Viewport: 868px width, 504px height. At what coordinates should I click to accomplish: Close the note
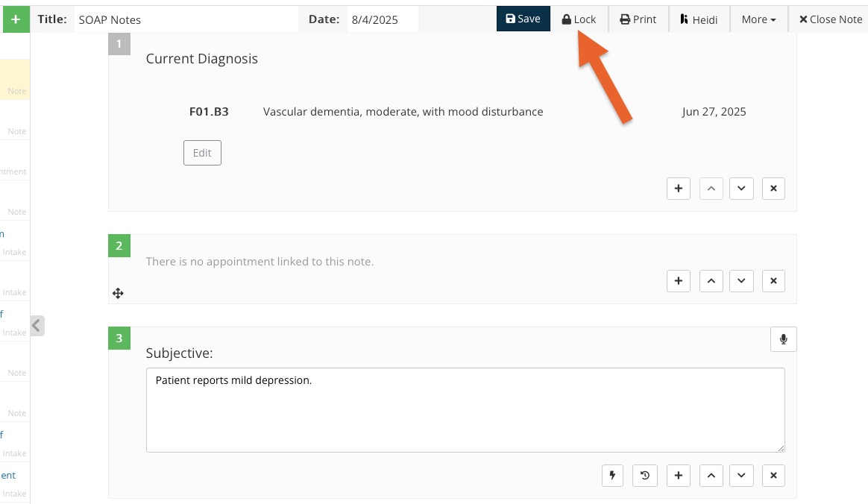(x=831, y=19)
